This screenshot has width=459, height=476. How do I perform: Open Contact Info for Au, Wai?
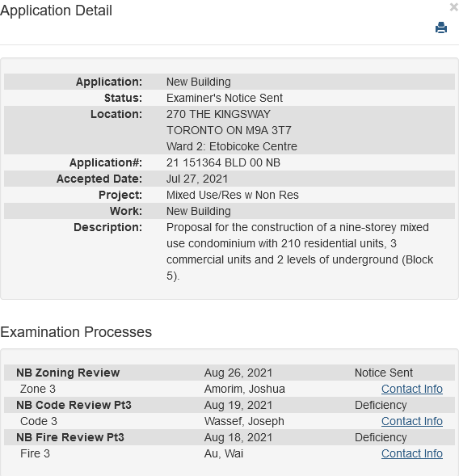pos(411,453)
